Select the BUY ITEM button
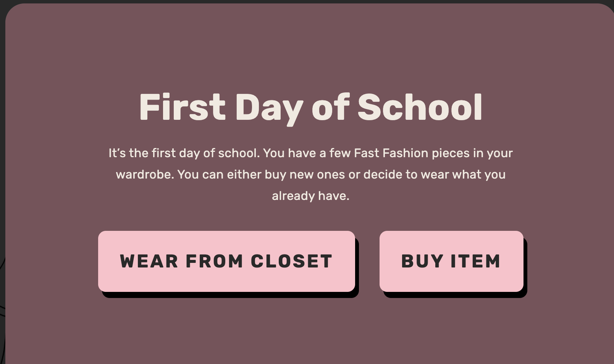This screenshot has width=614, height=364. 451,261
